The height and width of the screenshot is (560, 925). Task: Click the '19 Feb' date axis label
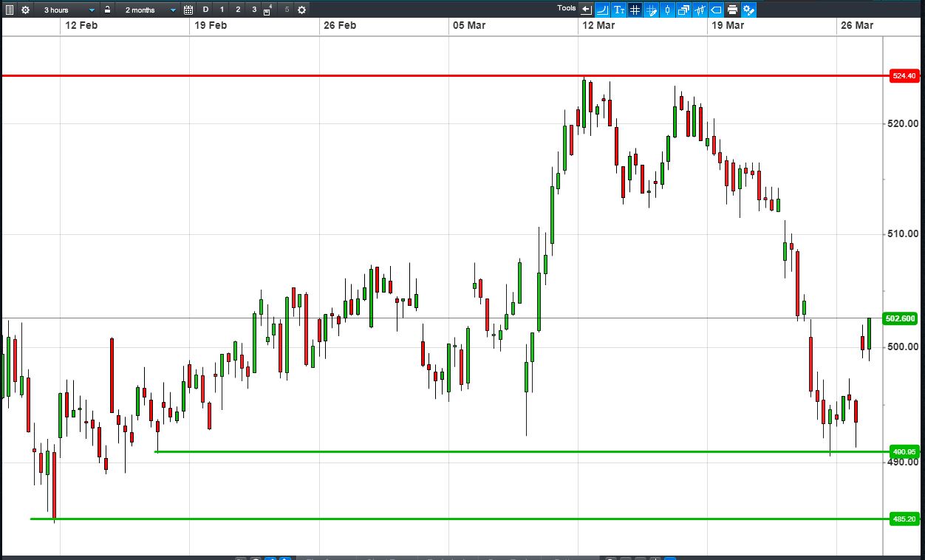(x=211, y=25)
